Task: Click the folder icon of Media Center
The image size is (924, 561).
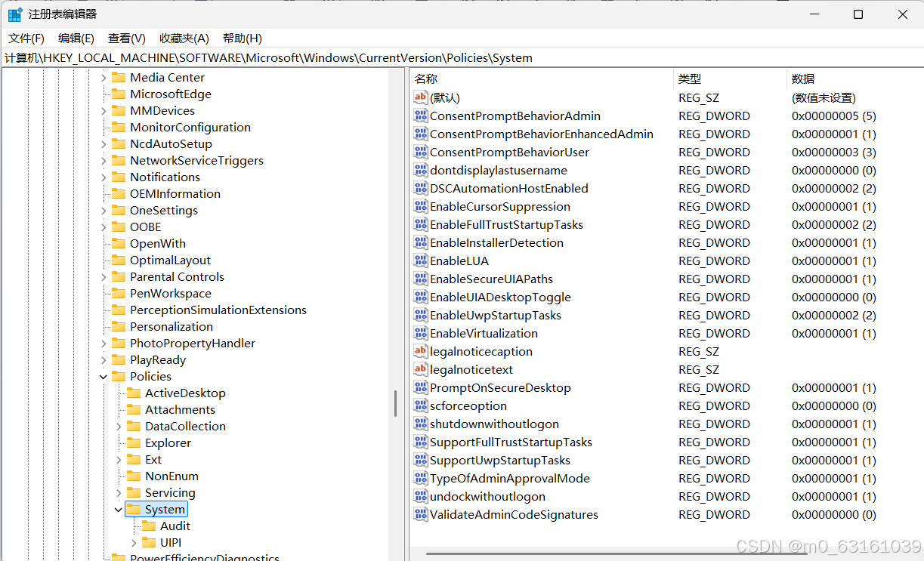Action: 118,77
